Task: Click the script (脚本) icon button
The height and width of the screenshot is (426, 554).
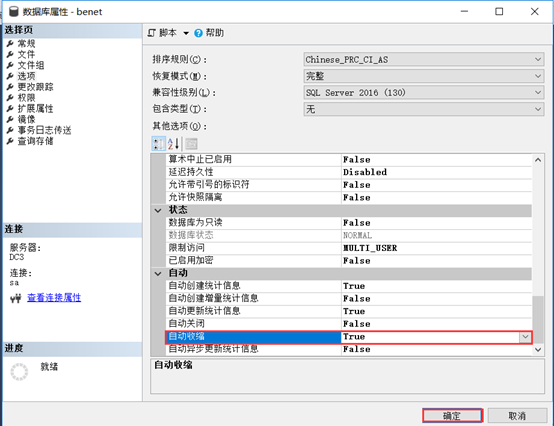Action: [x=152, y=33]
